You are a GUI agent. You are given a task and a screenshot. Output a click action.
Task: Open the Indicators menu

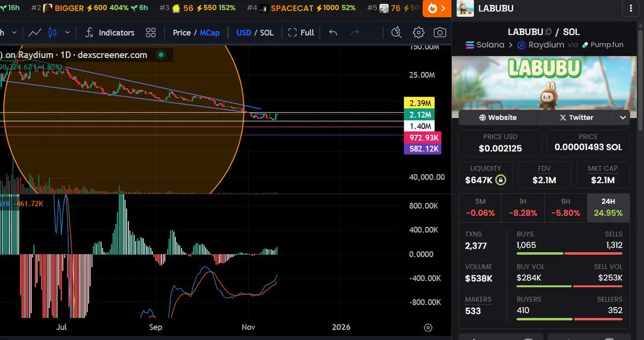click(109, 33)
